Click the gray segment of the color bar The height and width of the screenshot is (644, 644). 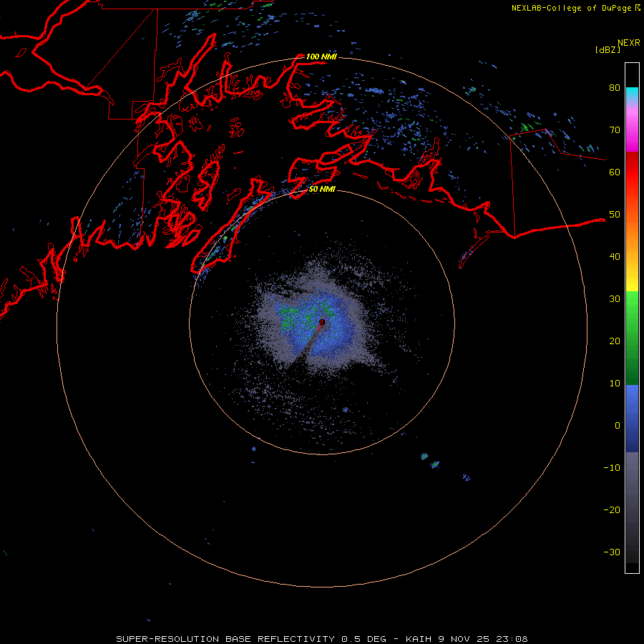632,493
